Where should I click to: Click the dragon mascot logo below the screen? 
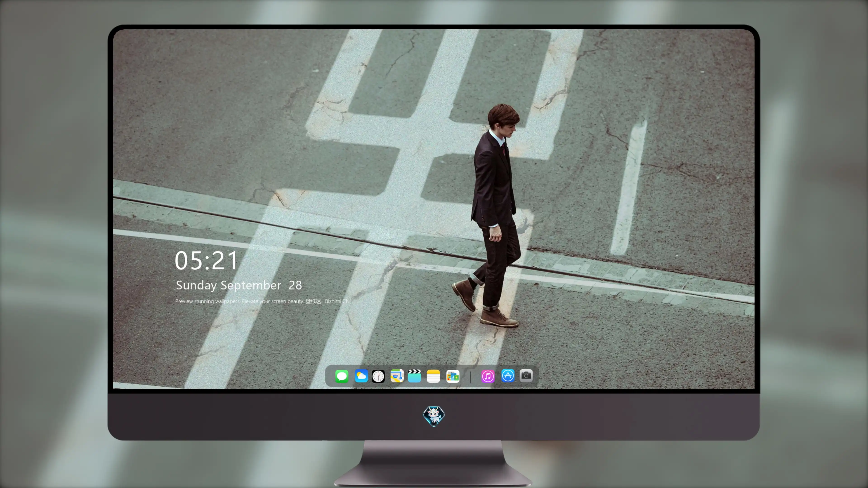coord(434,416)
